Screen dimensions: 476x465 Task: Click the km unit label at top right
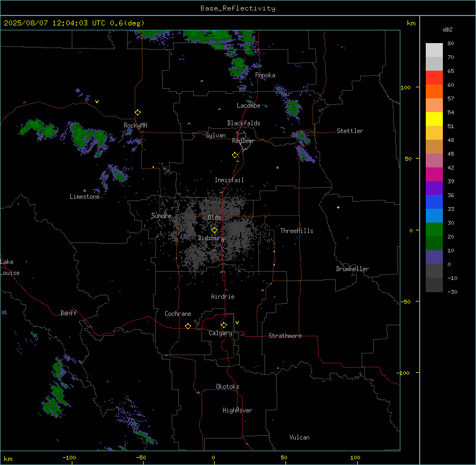(x=411, y=23)
